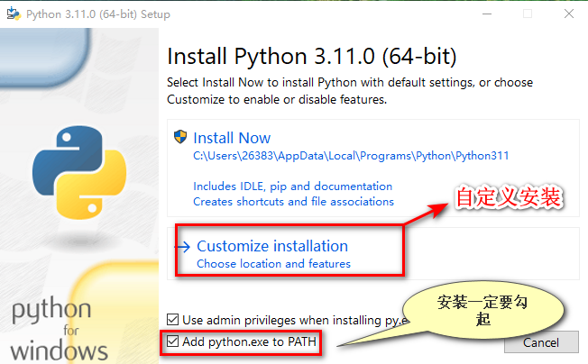Click the 'Install Python 3.11.0 (64-bit)' heading

[x=312, y=57]
